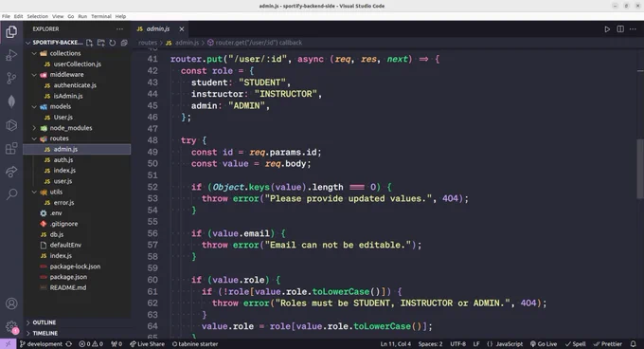Open remote window indicator in status bar
Viewport: 644px width, 349px height.
8,344
